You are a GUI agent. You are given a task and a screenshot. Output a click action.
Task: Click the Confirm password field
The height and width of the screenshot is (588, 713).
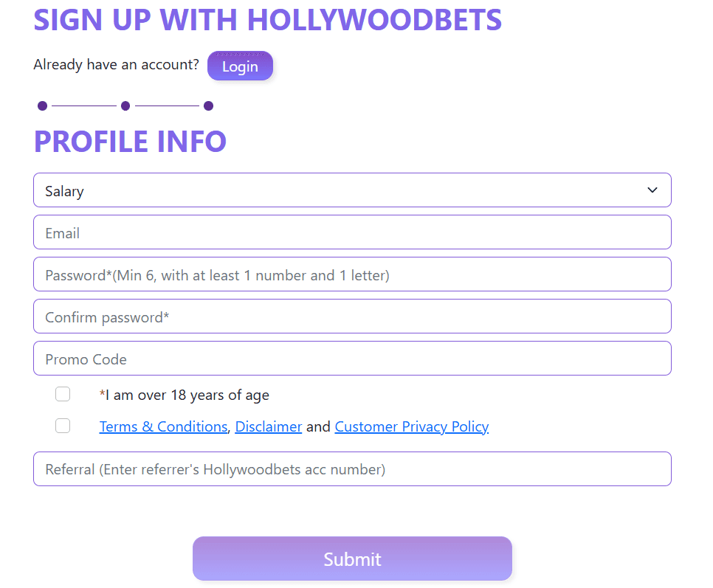pyautogui.click(x=352, y=317)
